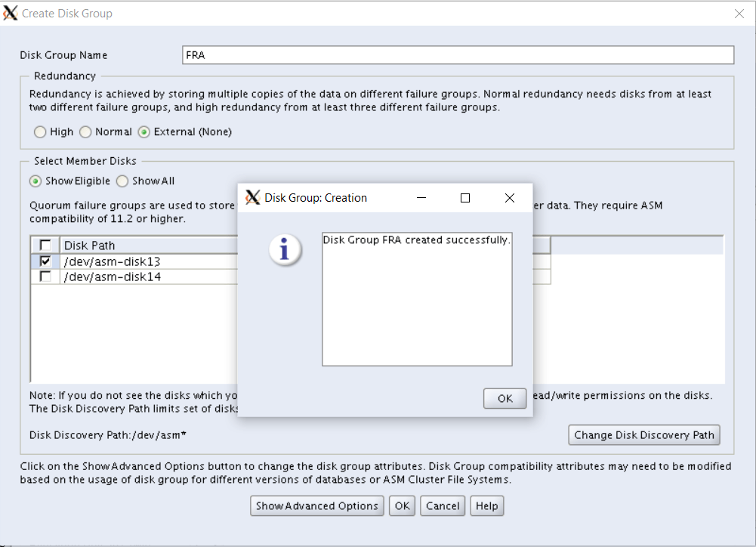This screenshot has width=756, height=547.
Task: Toggle the select-all checkbox in table header
Action: pyautogui.click(x=45, y=246)
